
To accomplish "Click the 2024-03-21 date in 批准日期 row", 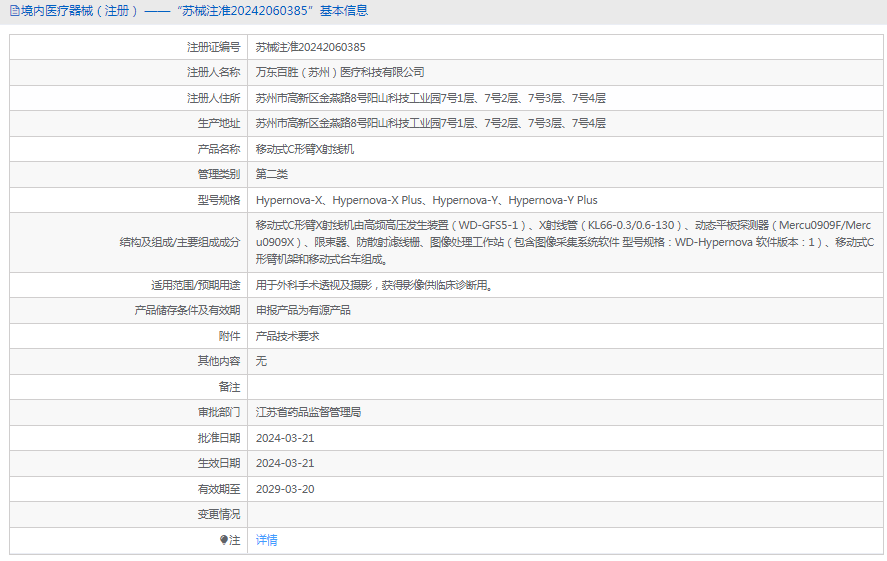I will click(x=285, y=438).
